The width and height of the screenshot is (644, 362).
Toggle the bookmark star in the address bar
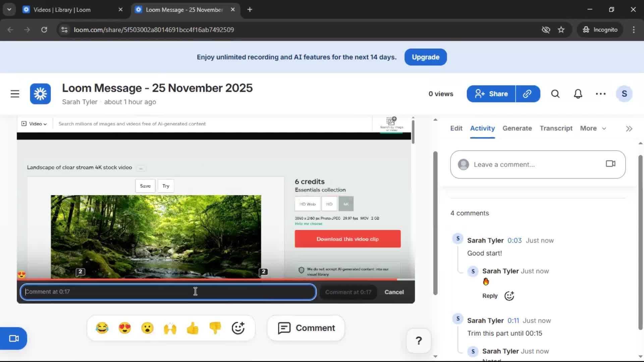tap(561, 29)
